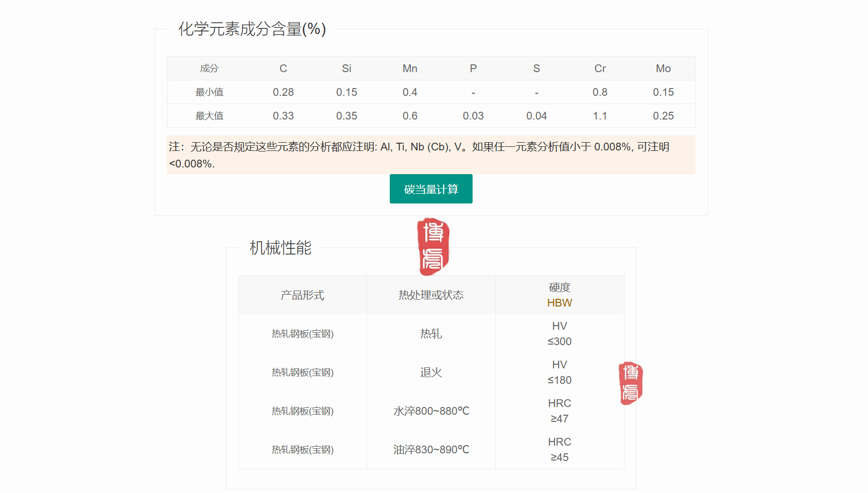
Task: Select the 产品形式 column header
Action: pos(302,295)
